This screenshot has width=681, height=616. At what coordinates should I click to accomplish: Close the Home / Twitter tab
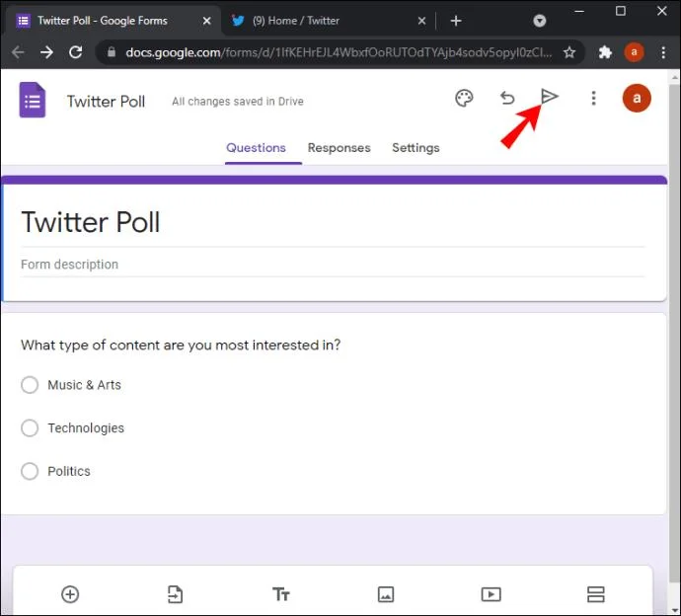click(x=421, y=21)
